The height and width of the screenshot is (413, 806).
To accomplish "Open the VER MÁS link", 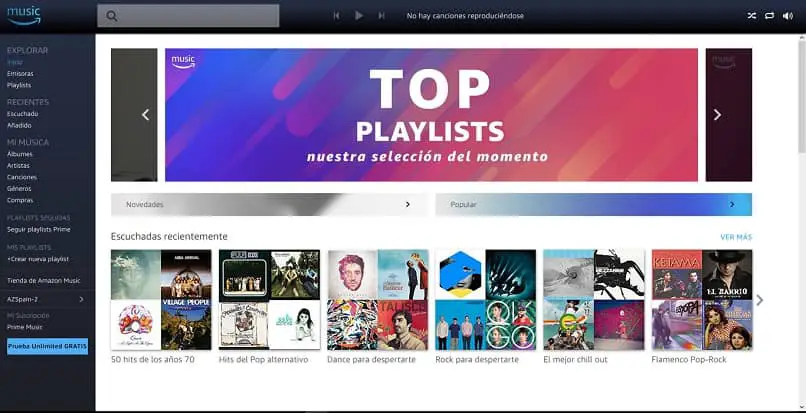I will 736,237.
